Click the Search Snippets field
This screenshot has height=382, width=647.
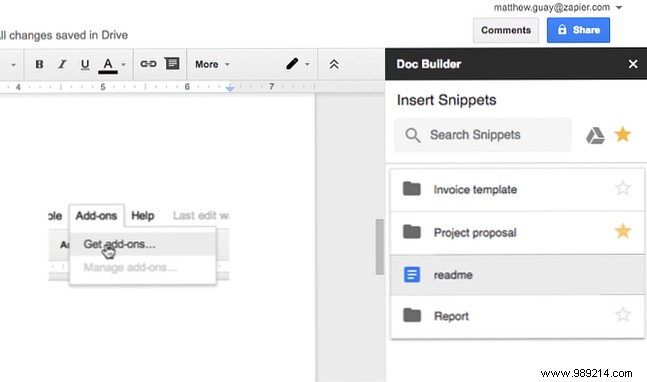coord(483,135)
